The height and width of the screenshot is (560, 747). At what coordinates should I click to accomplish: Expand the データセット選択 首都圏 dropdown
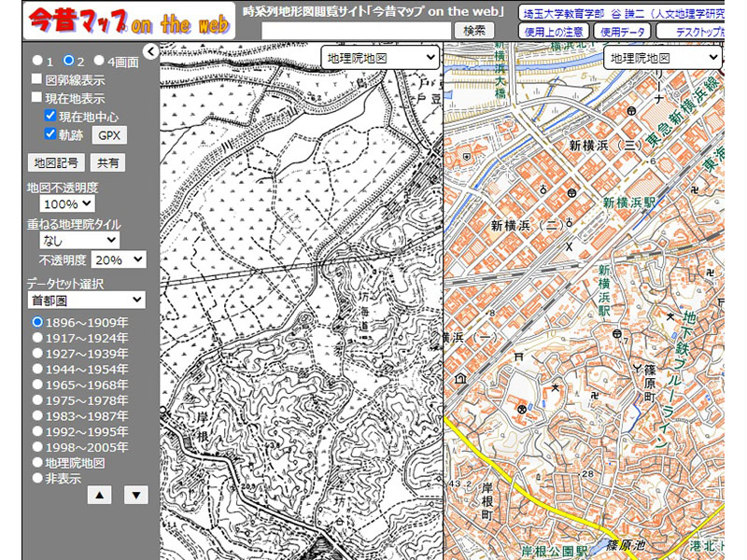coord(86,300)
